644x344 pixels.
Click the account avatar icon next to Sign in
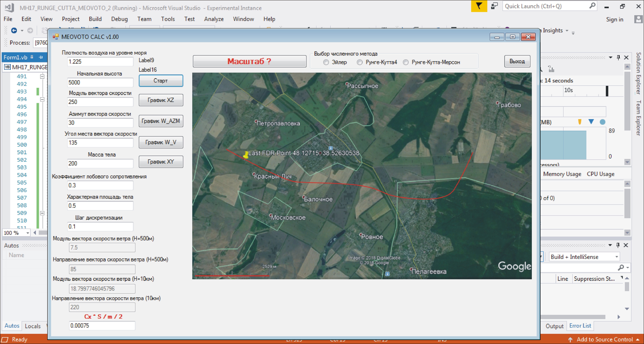tap(638, 19)
